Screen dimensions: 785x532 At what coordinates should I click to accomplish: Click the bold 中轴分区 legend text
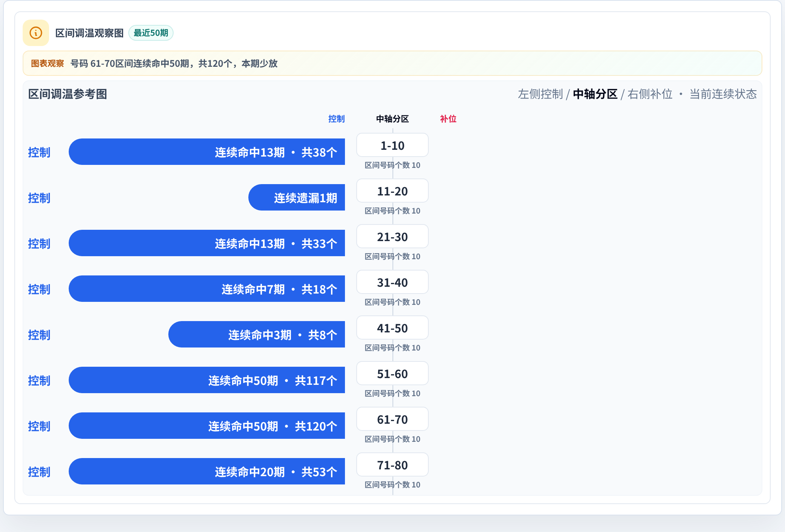[x=595, y=94]
